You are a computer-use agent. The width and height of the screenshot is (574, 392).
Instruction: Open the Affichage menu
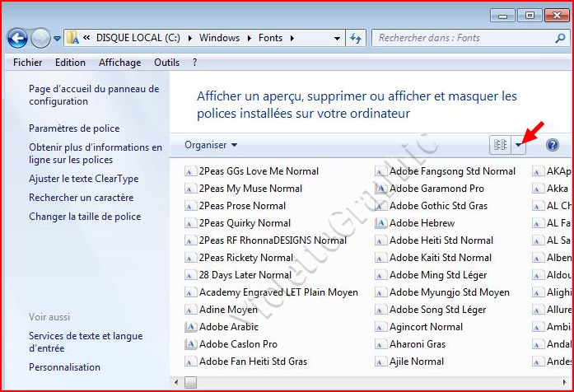(119, 62)
